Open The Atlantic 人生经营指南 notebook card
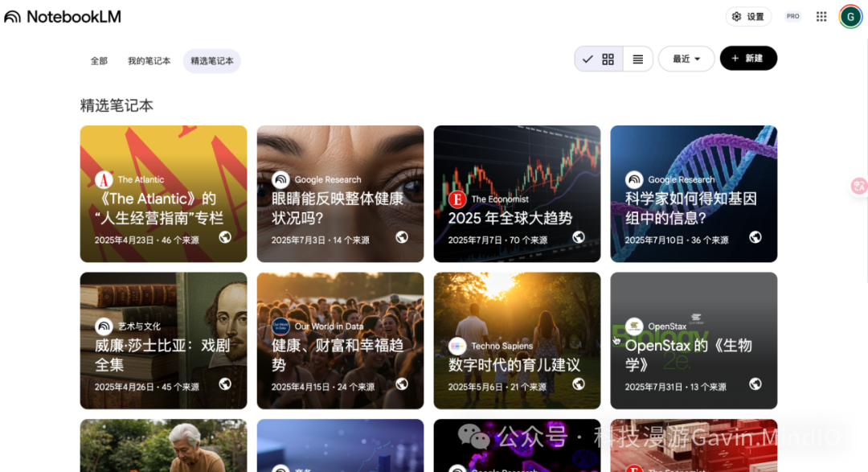The width and height of the screenshot is (868, 472). tap(163, 194)
